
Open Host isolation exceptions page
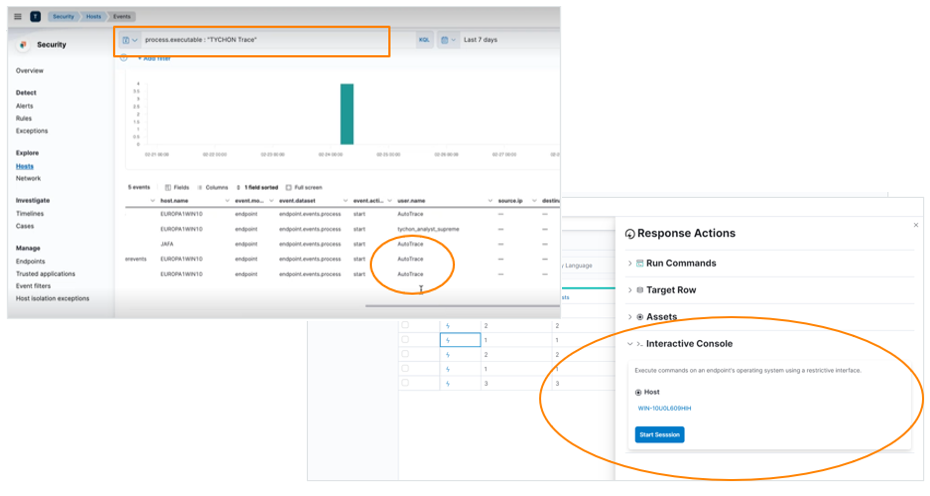point(53,298)
